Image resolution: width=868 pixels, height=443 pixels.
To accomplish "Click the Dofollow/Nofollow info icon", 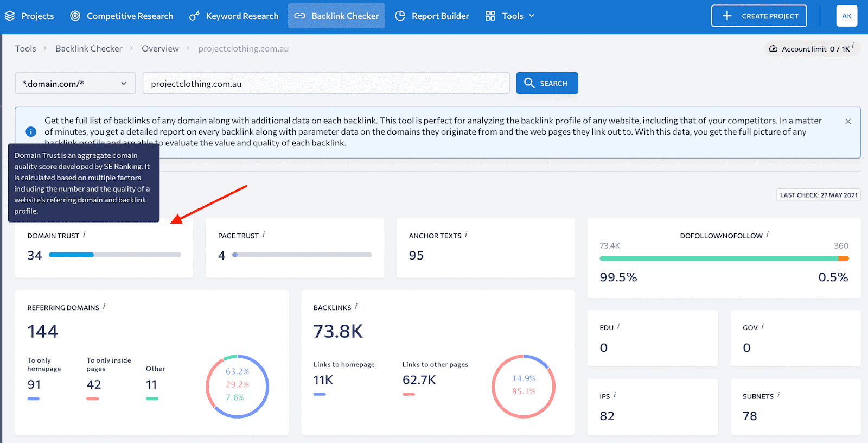I will pyautogui.click(x=768, y=235).
